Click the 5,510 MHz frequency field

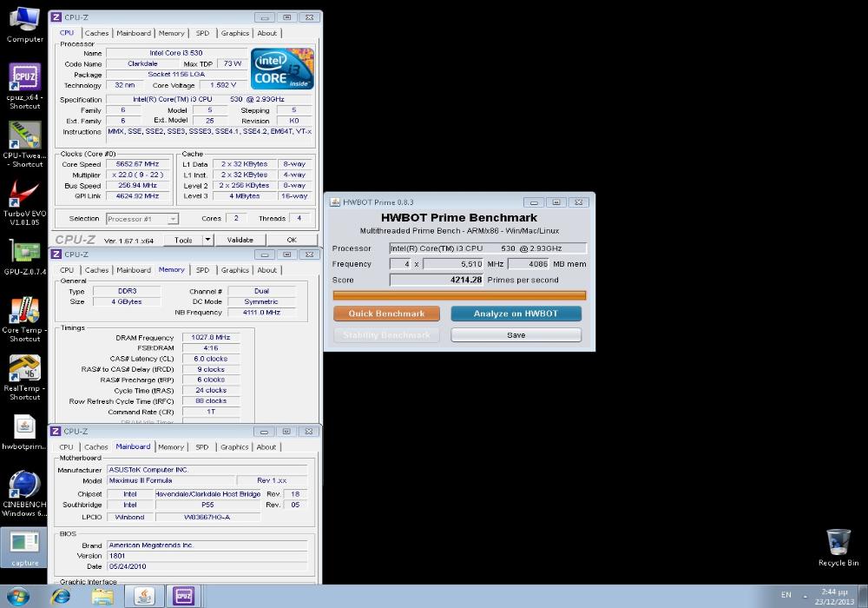pos(453,264)
